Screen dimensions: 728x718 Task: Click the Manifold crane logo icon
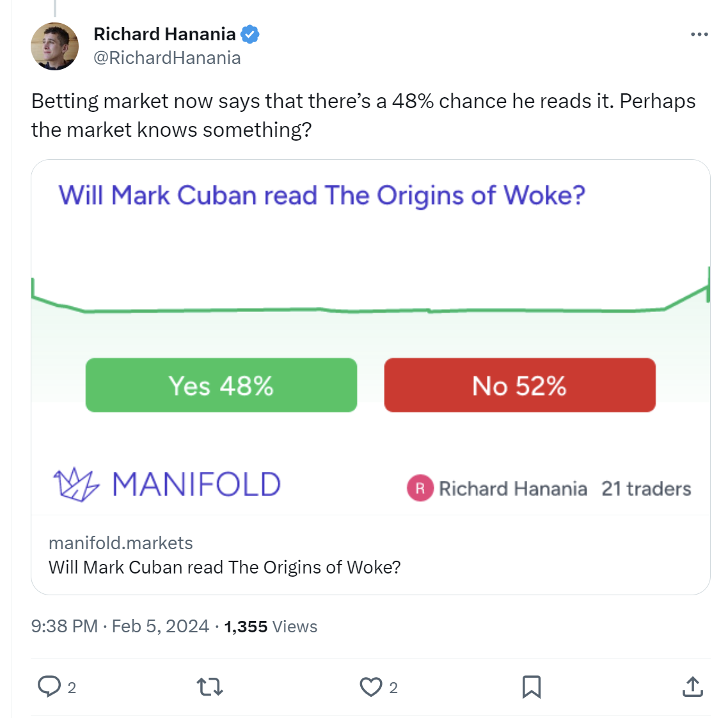76,484
